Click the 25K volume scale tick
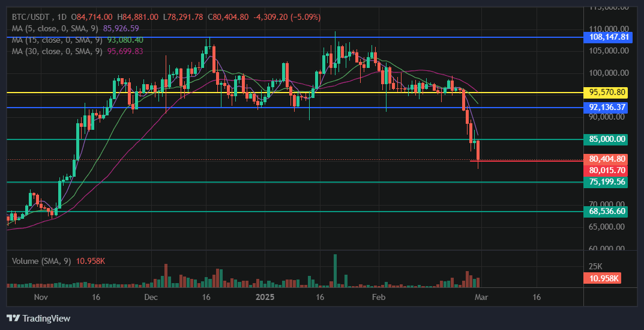The height and width of the screenshot is (330, 644). [x=595, y=266]
